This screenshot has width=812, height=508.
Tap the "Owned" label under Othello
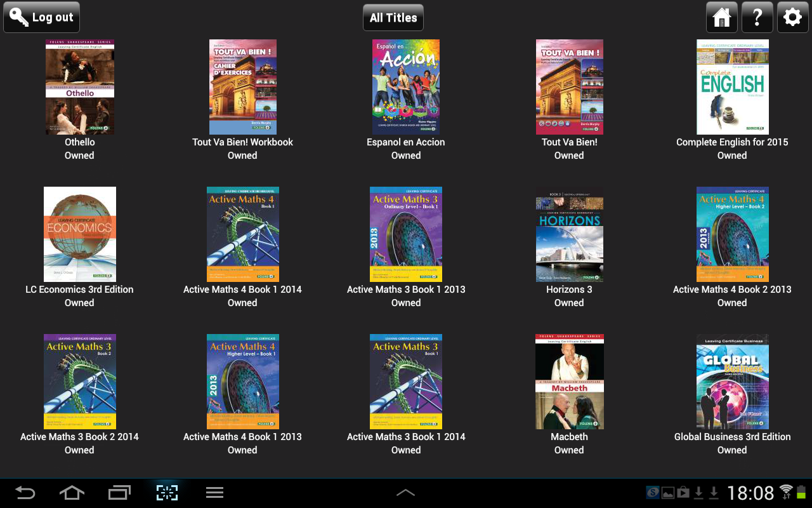80,156
